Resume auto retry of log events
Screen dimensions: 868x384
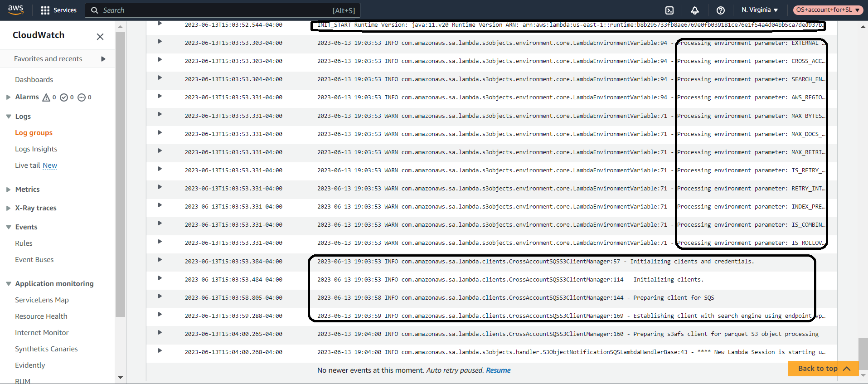[498, 370]
